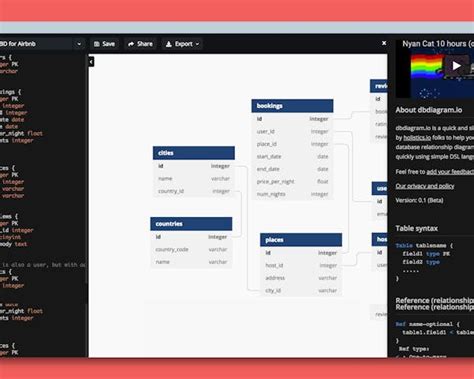This screenshot has width=474, height=379.
Task: Open the add your feedback link
Action: 450,172
